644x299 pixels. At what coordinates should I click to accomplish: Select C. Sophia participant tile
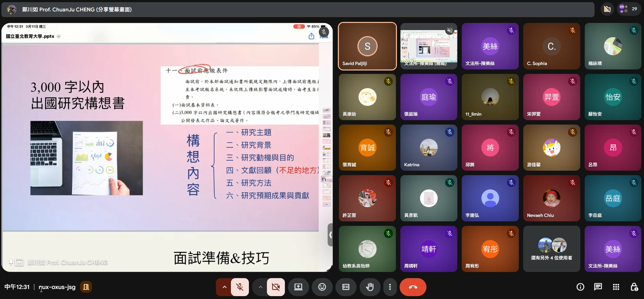[551, 46]
